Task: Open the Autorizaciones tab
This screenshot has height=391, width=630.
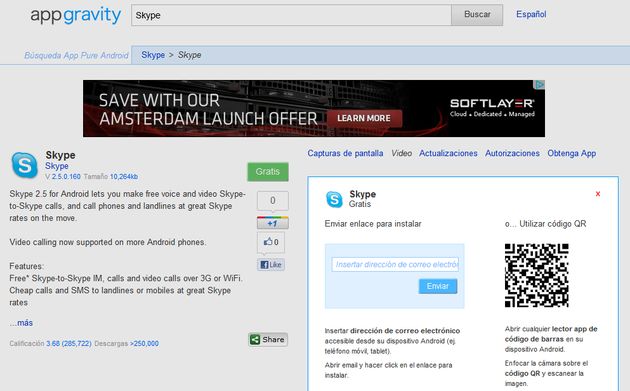Action: [512, 153]
